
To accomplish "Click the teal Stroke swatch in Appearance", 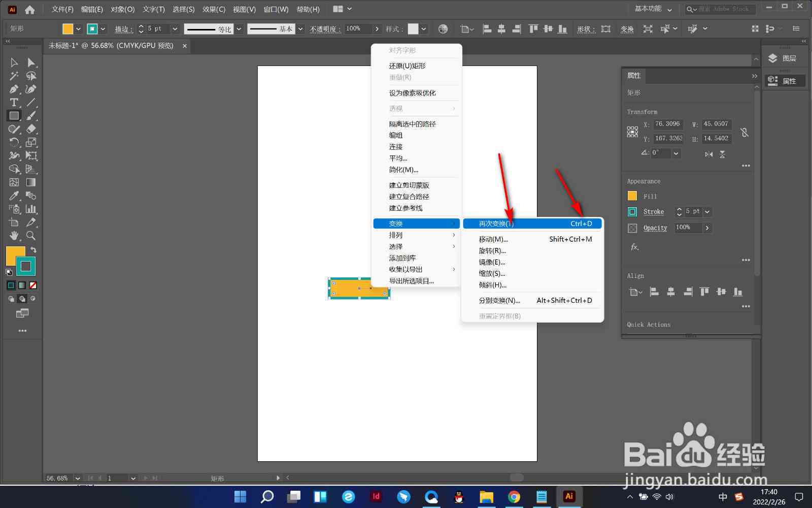I will (632, 212).
